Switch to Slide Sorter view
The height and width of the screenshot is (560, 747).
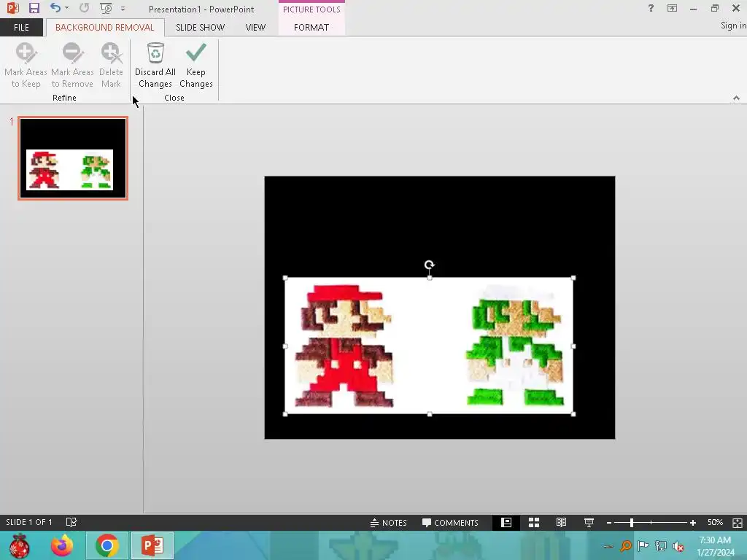tap(533, 522)
